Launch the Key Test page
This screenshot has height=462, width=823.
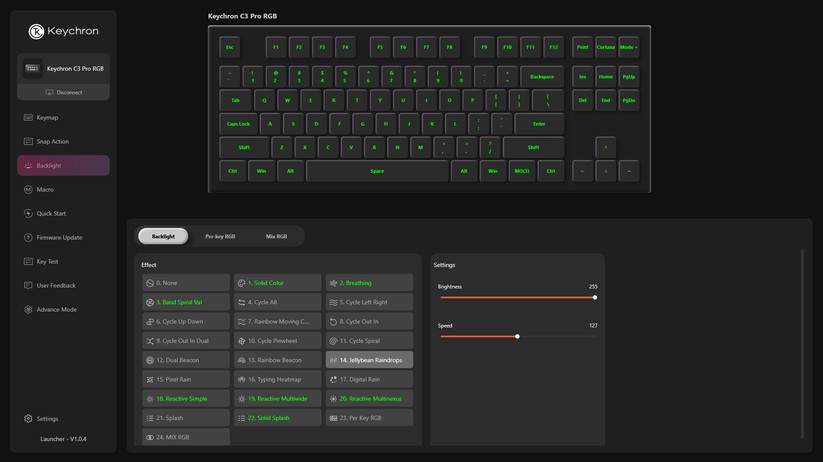47,262
